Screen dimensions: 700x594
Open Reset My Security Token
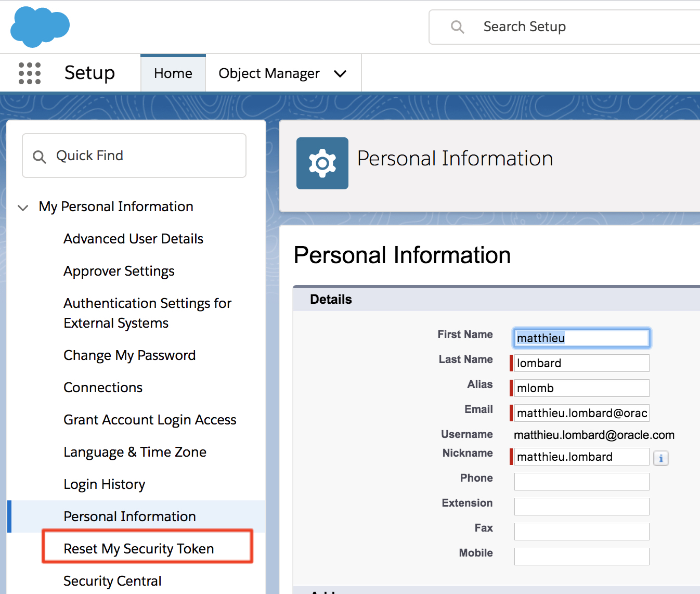click(139, 549)
